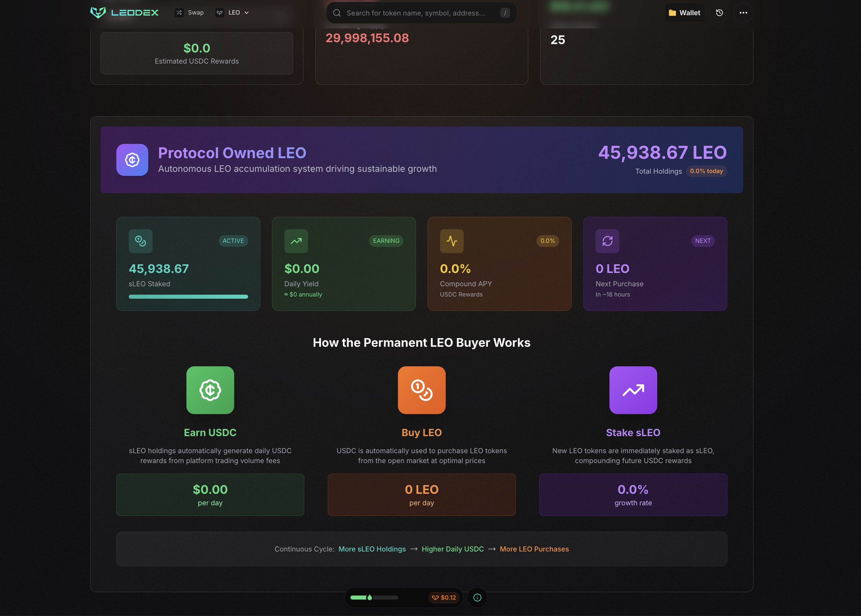Click the $0.0 Estimated USDC Rewards box
This screenshot has height=616, width=861.
(x=196, y=53)
